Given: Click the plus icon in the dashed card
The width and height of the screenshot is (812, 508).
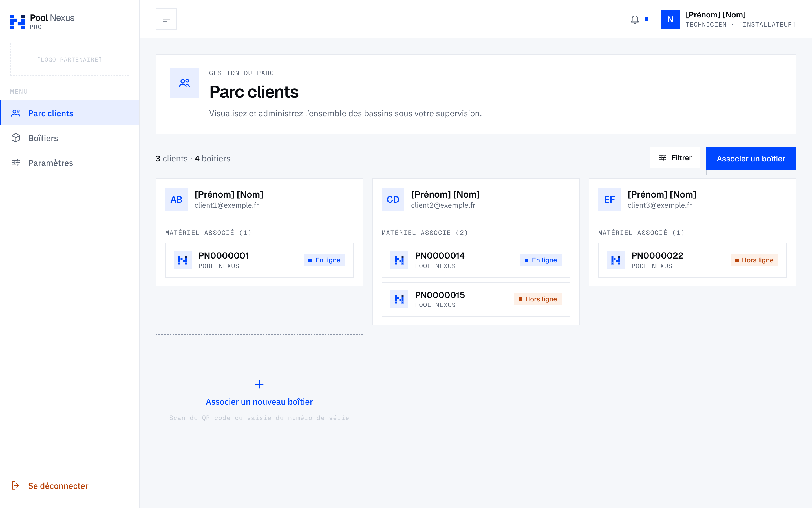Looking at the screenshot, I should [259, 384].
